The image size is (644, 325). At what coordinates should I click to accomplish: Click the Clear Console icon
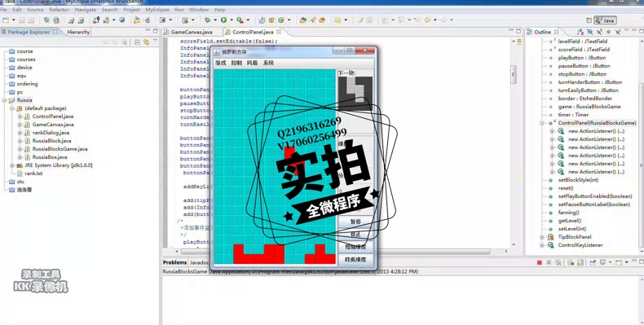571,262
